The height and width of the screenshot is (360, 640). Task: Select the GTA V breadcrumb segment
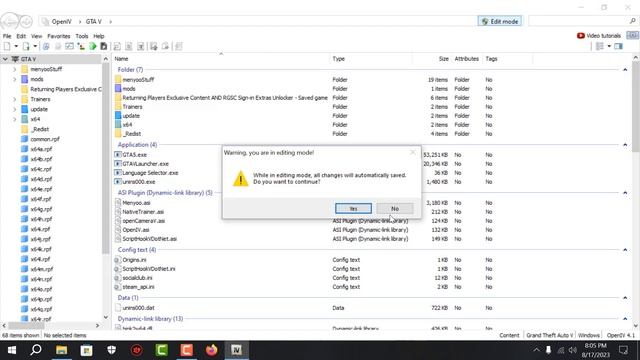point(93,21)
